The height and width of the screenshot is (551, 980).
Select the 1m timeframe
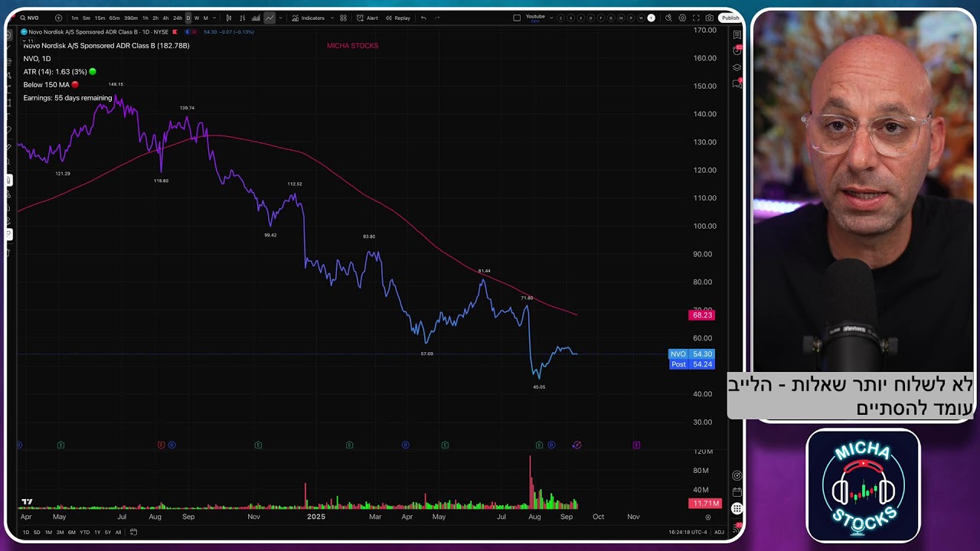click(74, 18)
